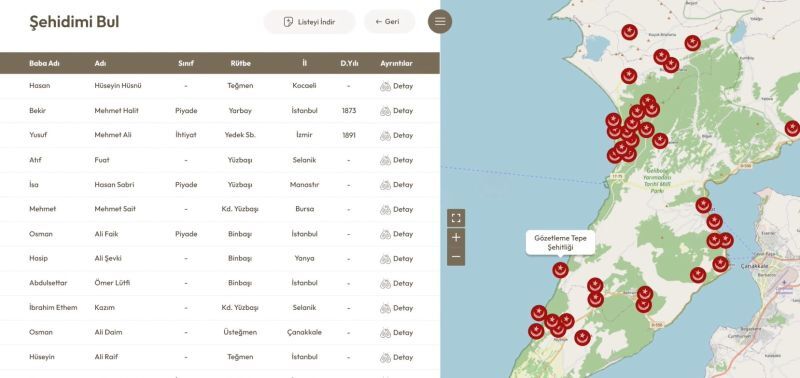
Task: Click the Gözetleme Tepe Şehitliği map marker
Action: [560, 270]
